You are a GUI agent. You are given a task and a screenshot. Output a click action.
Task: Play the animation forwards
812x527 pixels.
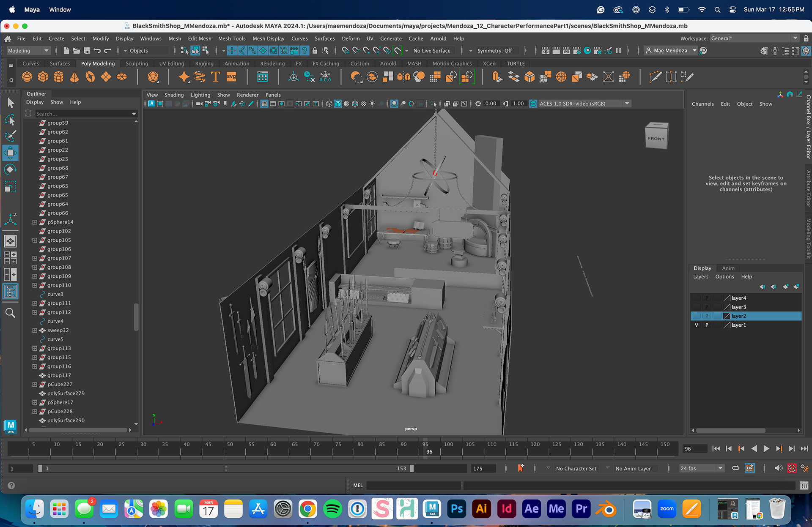click(766, 449)
